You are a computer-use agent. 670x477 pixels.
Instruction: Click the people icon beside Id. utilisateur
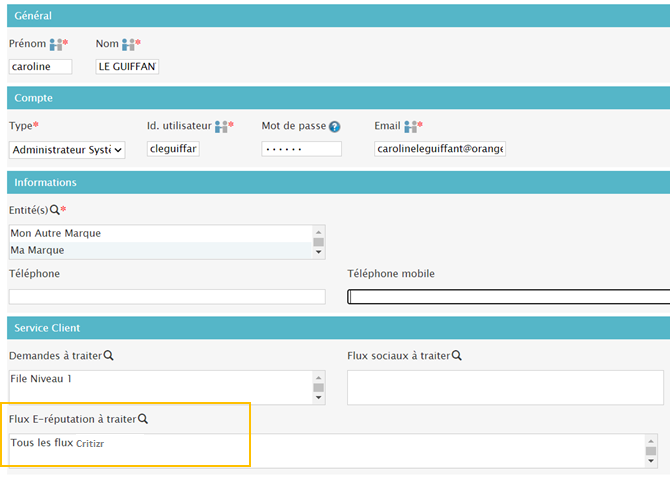pyautogui.click(x=222, y=126)
